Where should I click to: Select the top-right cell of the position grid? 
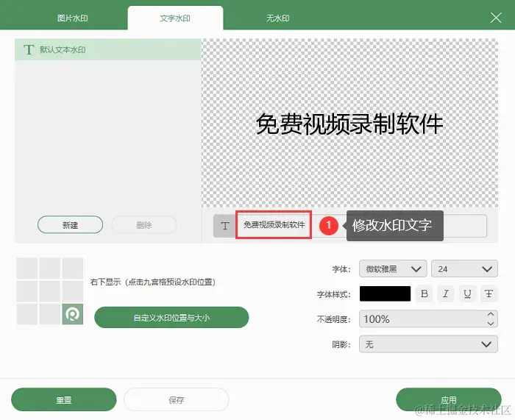pos(73,268)
